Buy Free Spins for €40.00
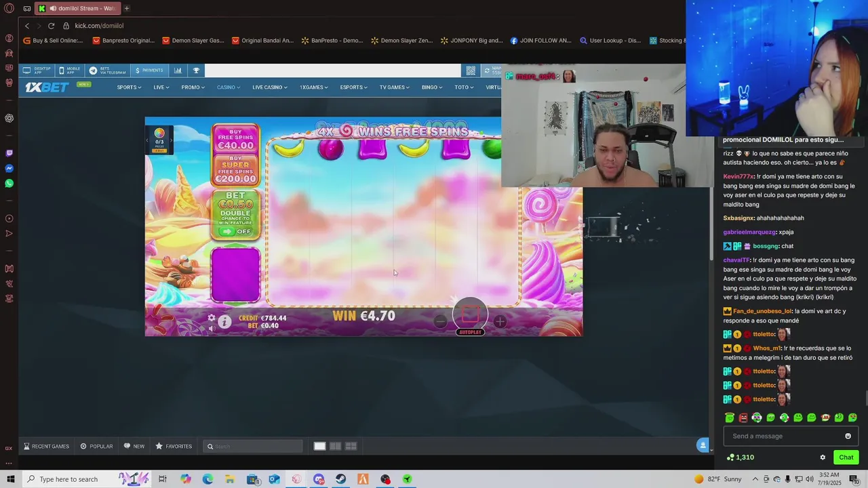The width and height of the screenshot is (868, 488). [235, 138]
